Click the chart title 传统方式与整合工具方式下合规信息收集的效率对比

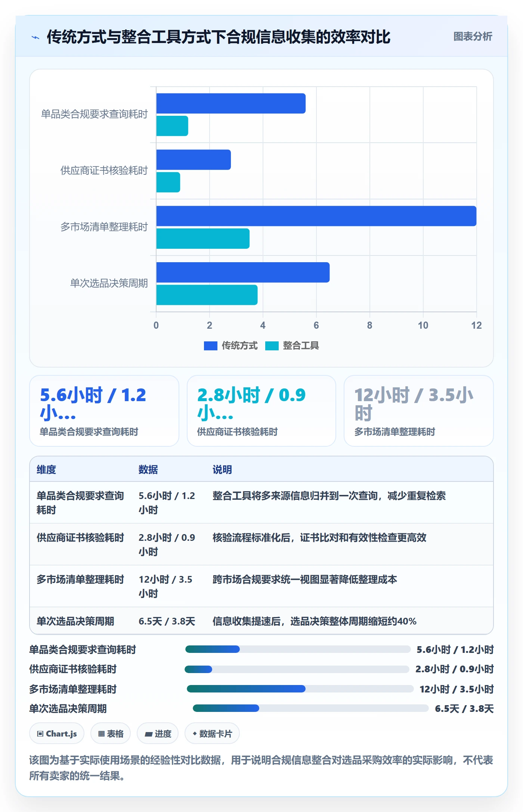[219, 37]
